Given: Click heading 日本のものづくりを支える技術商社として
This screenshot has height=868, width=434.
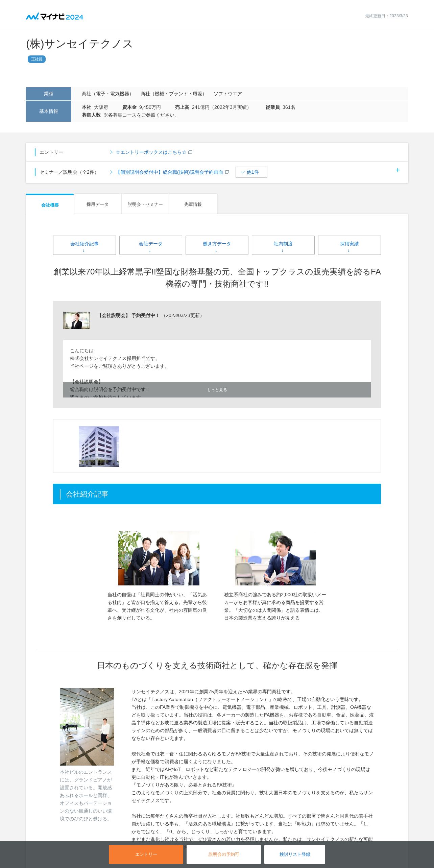Looking at the screenshot, I should pyautogui.click(x=217, y=666).
